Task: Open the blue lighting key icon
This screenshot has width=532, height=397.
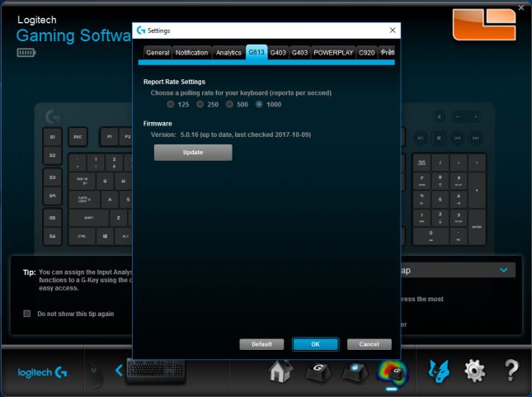Action: point(355,372)
